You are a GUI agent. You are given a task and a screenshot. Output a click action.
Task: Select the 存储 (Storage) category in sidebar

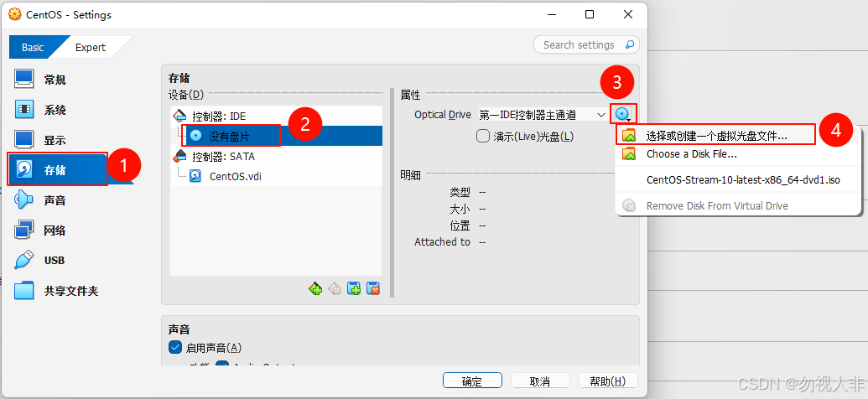pyautogui.click(x=58, y=170)
